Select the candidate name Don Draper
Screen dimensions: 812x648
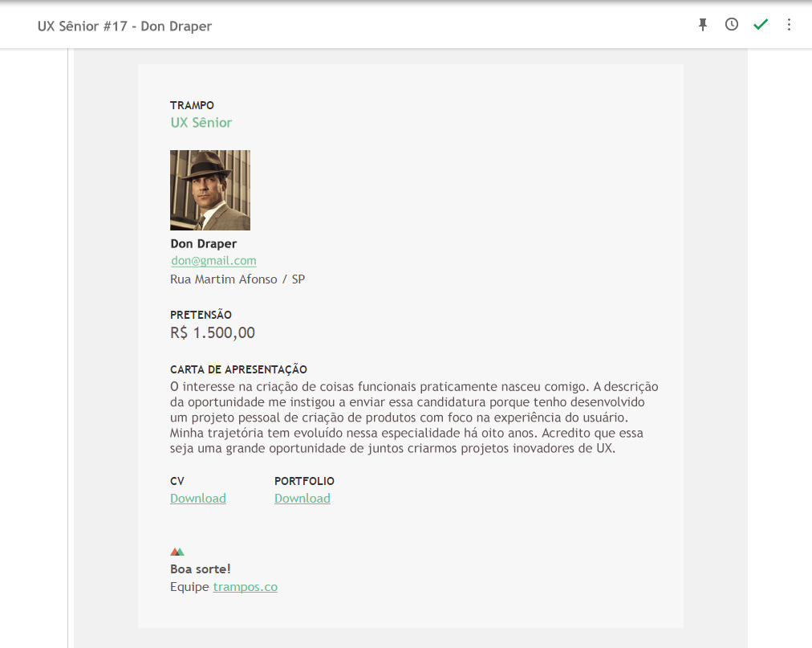point(204,243)
